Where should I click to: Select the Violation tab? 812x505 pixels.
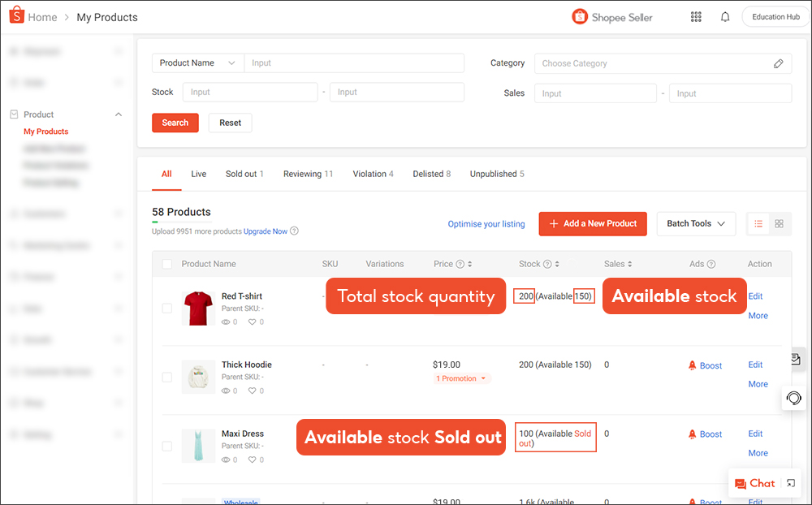pos(373,174)
